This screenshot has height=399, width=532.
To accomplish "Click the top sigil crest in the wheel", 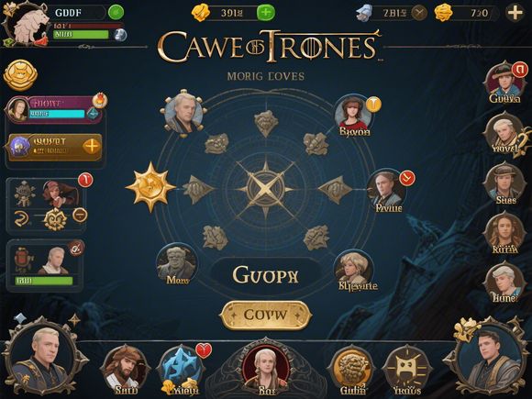I will pyautogui.click(x=266, y=123).
